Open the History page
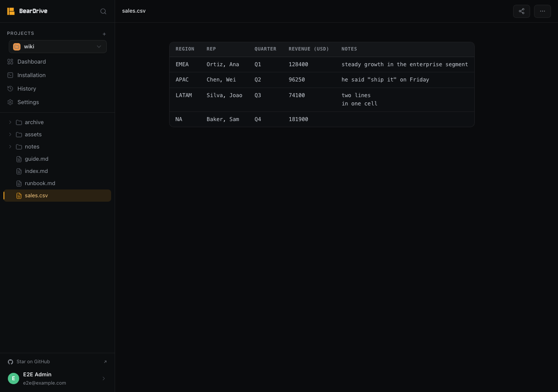Image resolution: width=558 pixels, height=392 pixels. pyautogui.click(x=58, y=89)
